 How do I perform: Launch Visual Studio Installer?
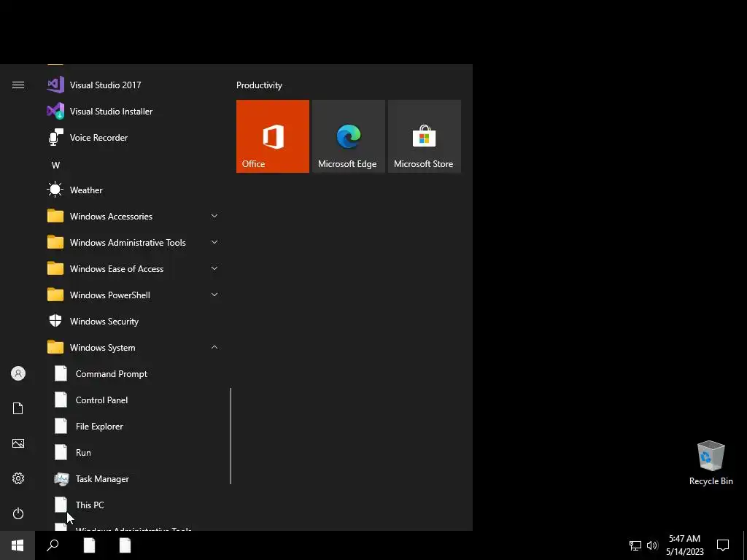coord(132,112)
